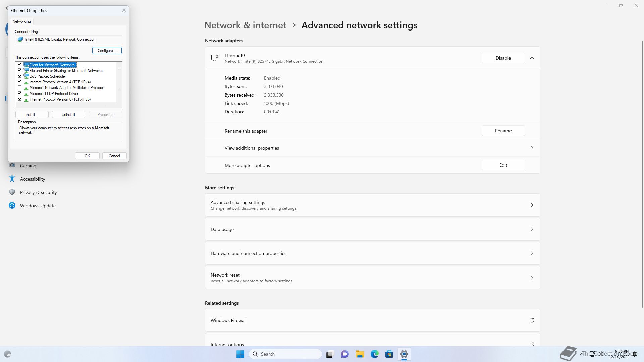Click the Windows Update sync icon
Viewport: 644px width, 362px height.
point(12,205)
